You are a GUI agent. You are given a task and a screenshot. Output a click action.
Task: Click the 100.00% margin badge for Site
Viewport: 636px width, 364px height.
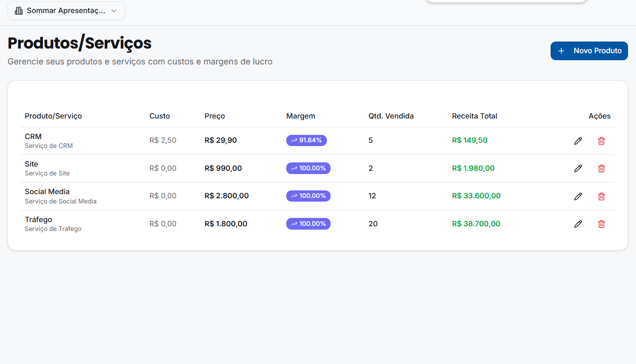(308, 168)
